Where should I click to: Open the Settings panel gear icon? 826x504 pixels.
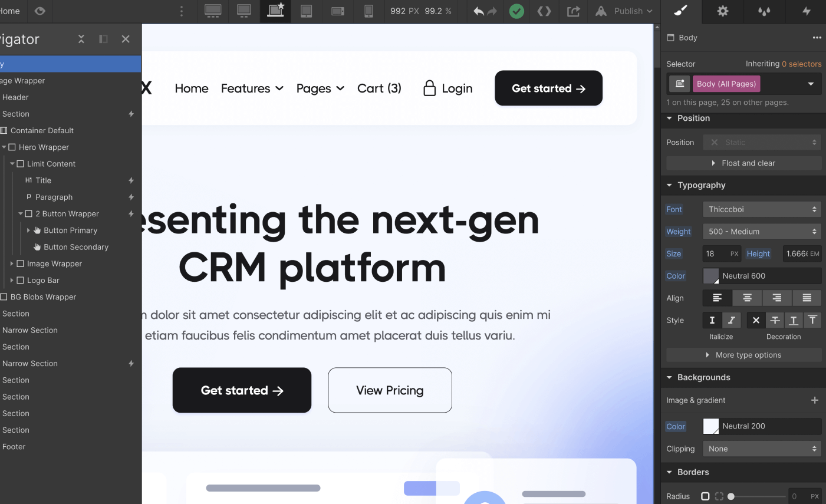click(x=722, y=11)
